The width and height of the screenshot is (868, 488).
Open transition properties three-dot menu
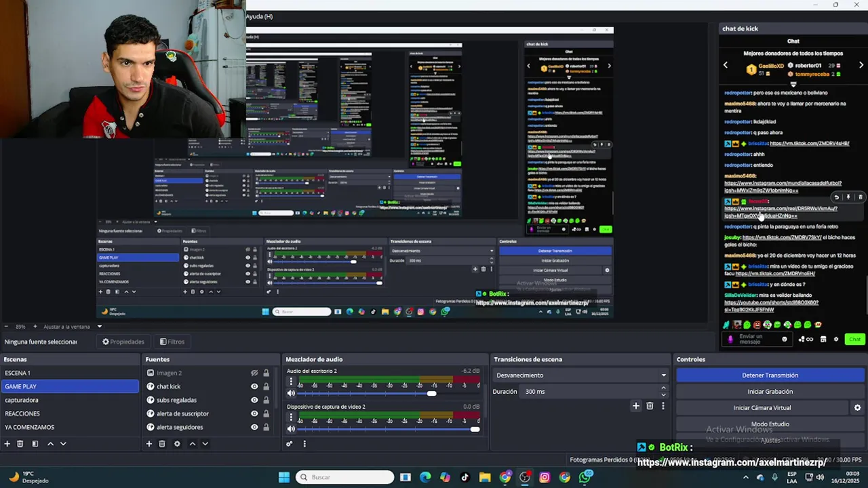(663, 406)
